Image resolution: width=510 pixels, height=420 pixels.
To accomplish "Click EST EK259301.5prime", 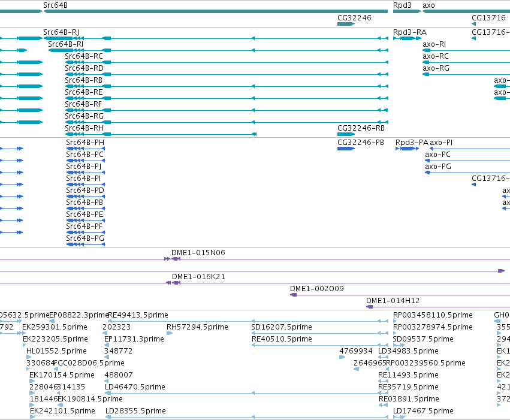I will pos(24,333).
